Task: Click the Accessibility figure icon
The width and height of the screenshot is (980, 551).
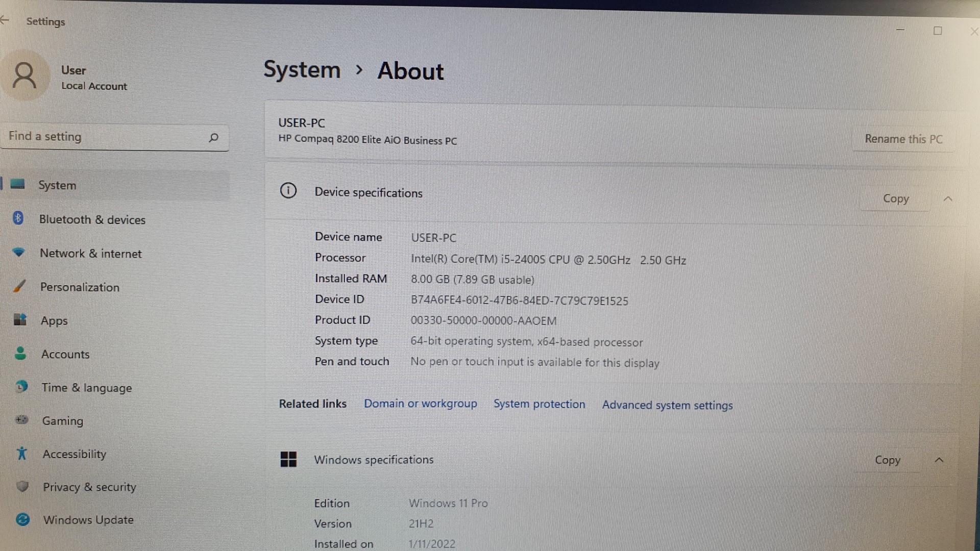Action: coord(22,453)
